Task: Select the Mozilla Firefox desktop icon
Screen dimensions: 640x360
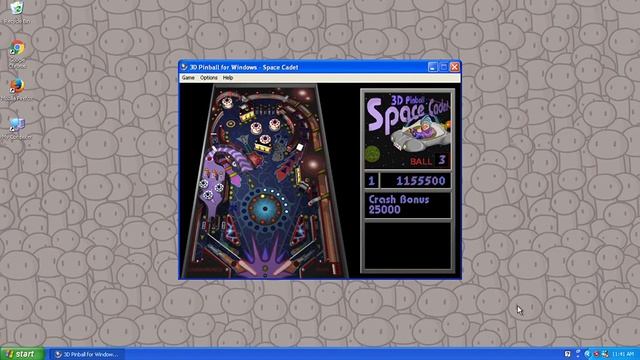Action: click(16, 90)
